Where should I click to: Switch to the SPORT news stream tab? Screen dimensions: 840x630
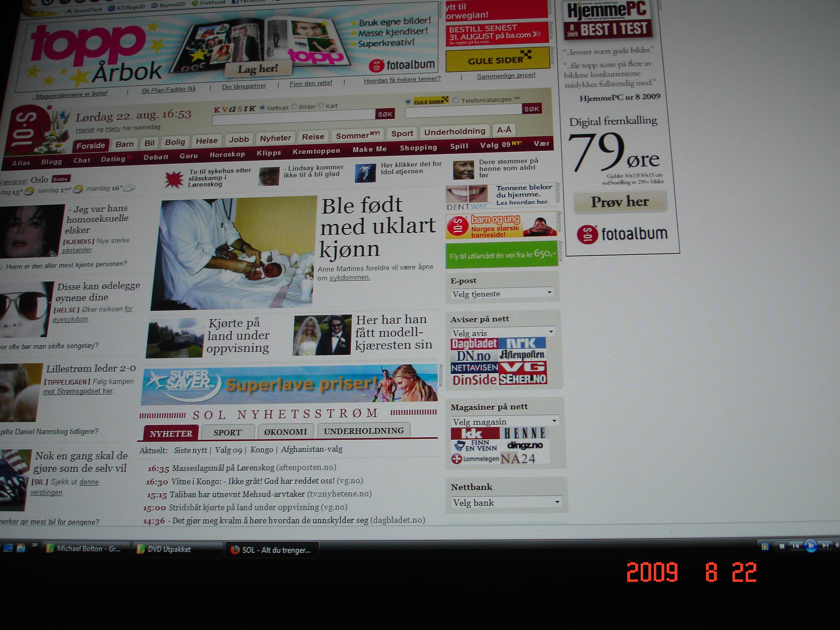(227, 432)
